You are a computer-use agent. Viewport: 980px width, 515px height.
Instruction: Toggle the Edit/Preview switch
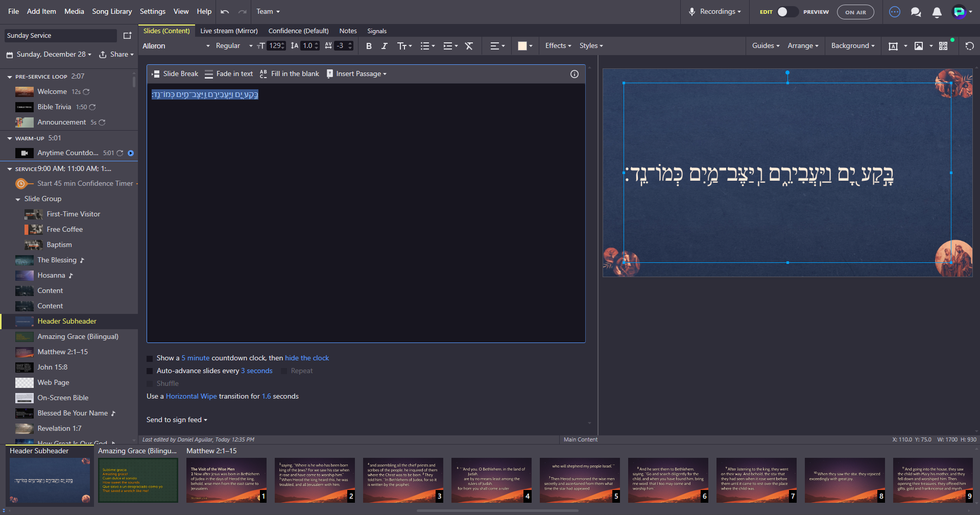[787, 12]
